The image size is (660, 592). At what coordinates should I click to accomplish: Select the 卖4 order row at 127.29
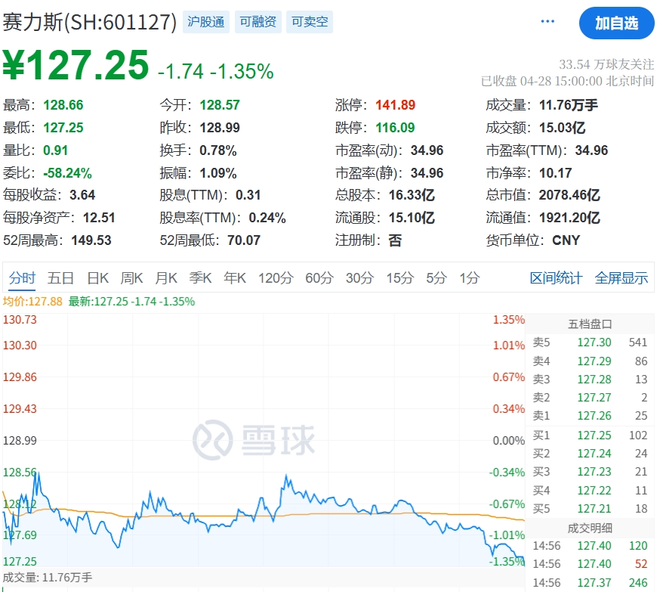[590, 361]
